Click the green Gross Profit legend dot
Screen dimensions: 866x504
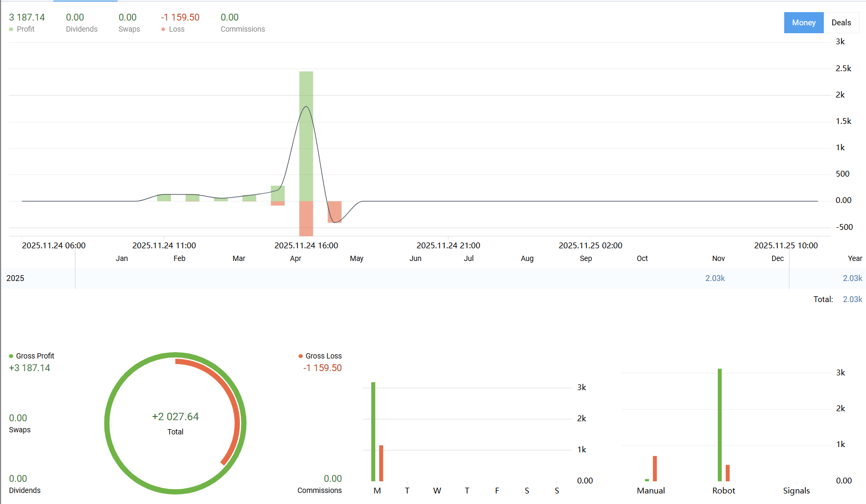[11, 356]
